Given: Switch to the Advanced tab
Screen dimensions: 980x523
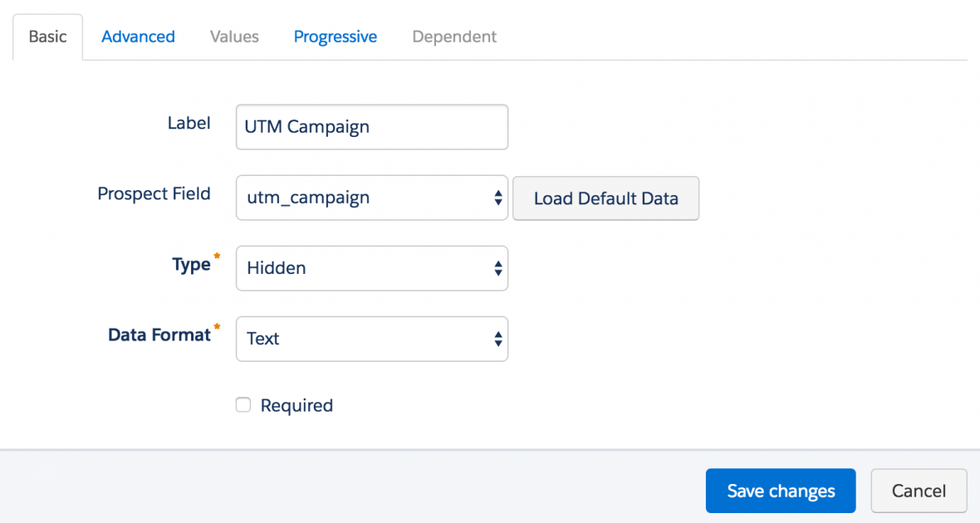Looking at the screenshot, I should pyautogui.click(x=138, y=37).
